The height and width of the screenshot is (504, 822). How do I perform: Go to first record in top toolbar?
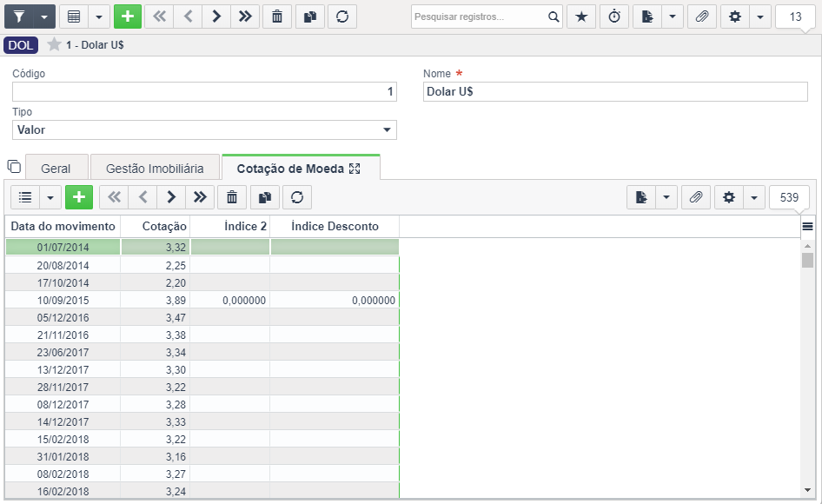[159, 17]
